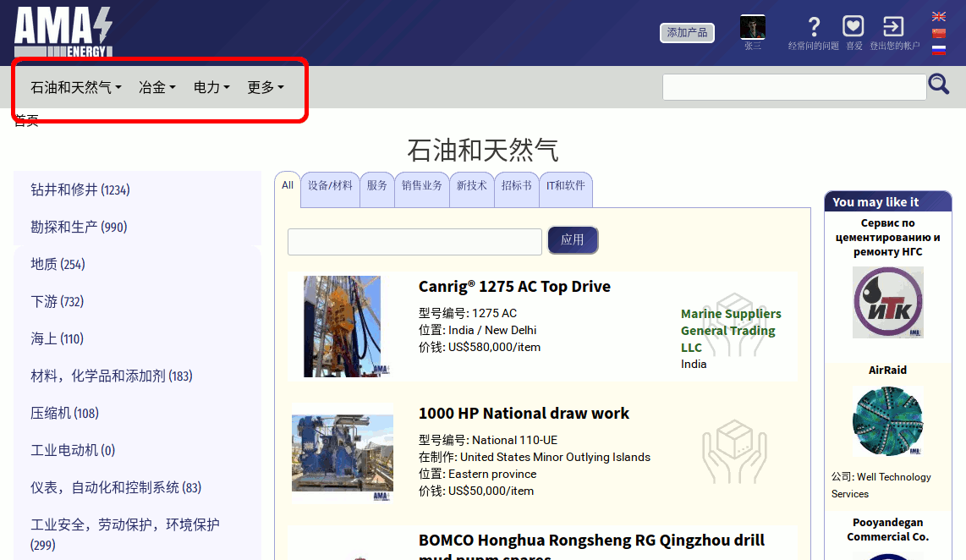
Task: Open Canrig 1275 AC Top Drive title
Action: click(x=514, y=287)
